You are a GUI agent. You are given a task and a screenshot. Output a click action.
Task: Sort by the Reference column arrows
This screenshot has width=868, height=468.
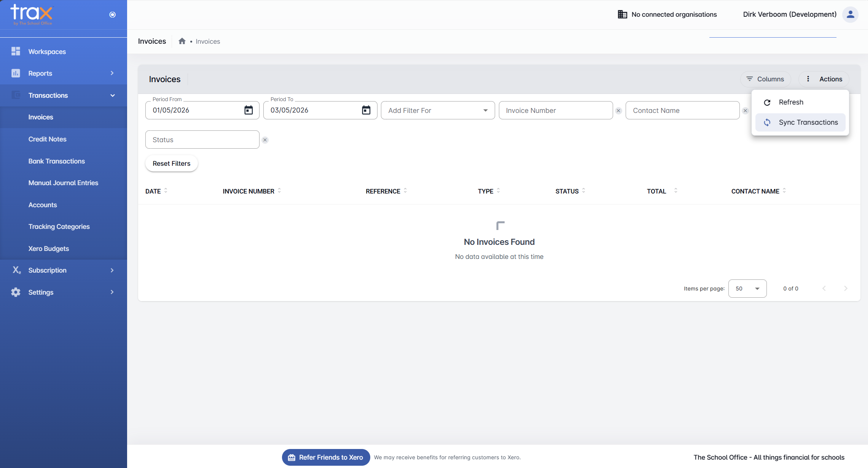tap(405, 191)
